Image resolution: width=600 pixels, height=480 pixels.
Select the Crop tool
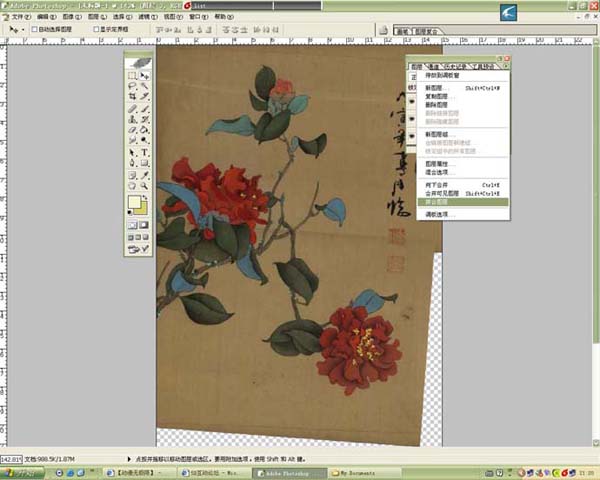pyautogui.click(x=133, y=96)
